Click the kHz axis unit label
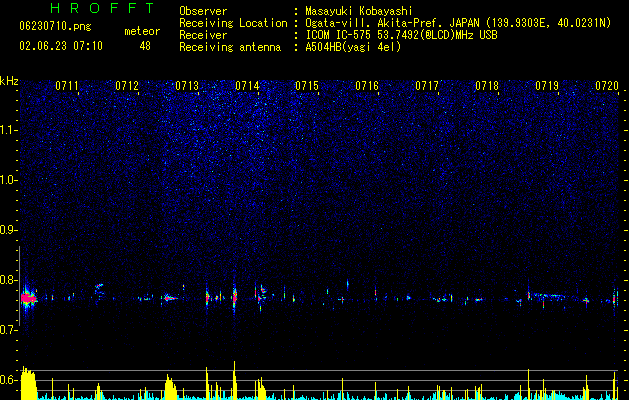The height and width of the screenshot is (400, 629). pos(9,81)
